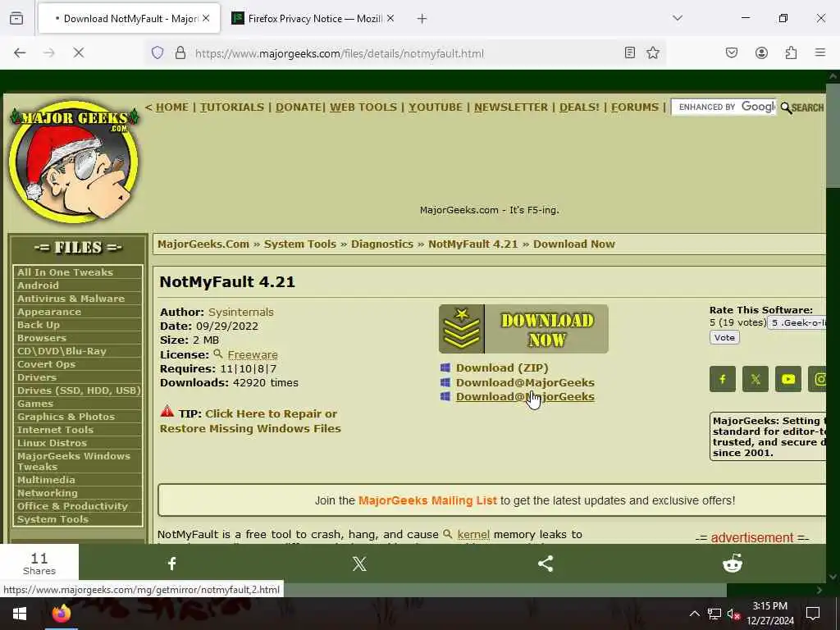Open the Sysinternals author link
Screen dimensions: 840x630
(240, 312)
